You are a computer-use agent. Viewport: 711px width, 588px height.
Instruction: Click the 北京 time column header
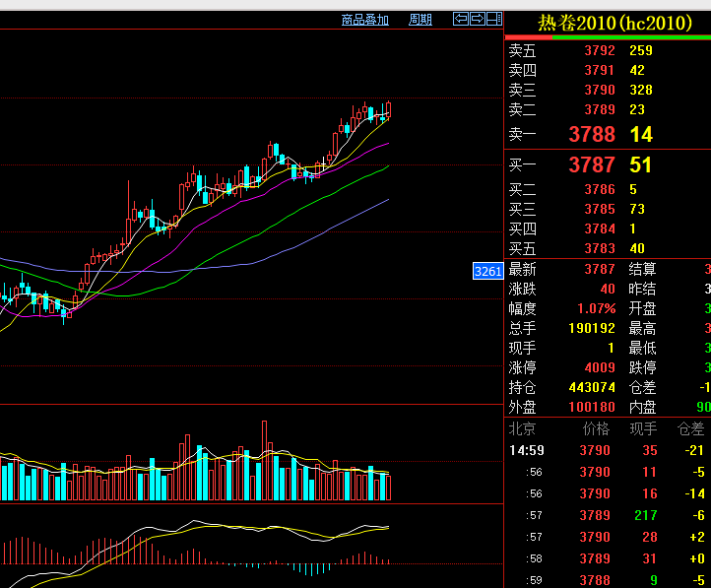point(522,429)
